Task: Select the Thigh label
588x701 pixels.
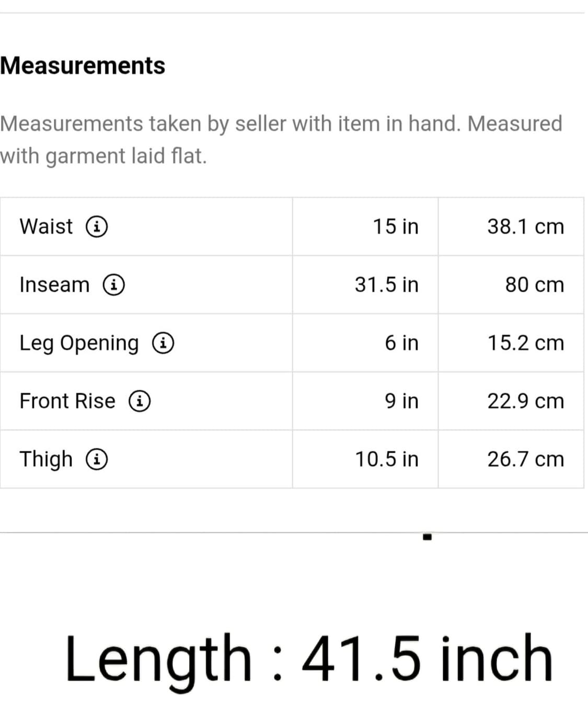Action: click(46, 459)
